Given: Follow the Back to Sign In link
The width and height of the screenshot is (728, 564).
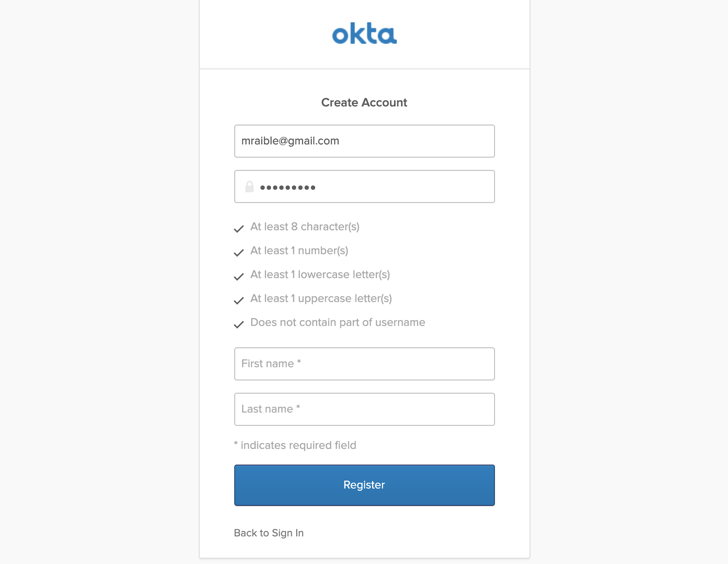Looking at the screenshot, I should (x=268, y=533).
